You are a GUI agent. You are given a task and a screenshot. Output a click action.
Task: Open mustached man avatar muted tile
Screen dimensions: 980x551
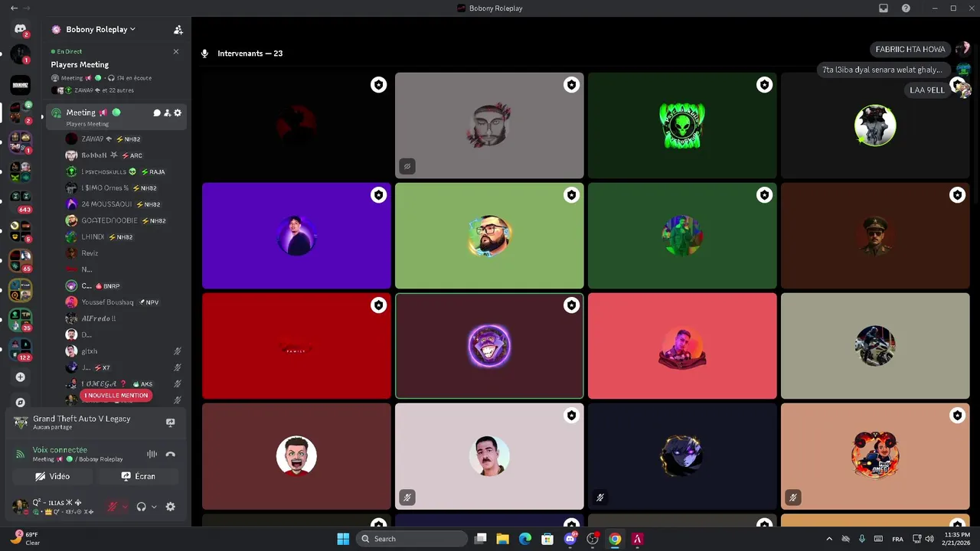pos(489,456)
